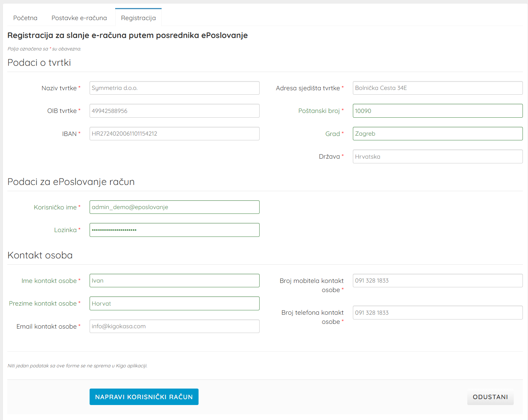Screen dimensions: 528x420
Task: Click the Lozinka password field
Action: [x=174, y=230]
